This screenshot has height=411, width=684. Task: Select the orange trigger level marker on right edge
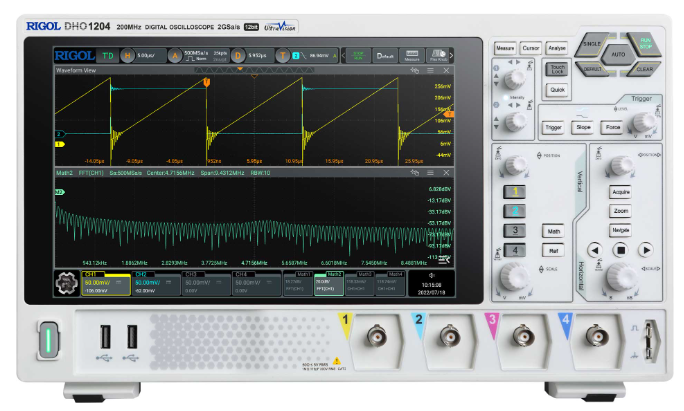click(449, 114)
